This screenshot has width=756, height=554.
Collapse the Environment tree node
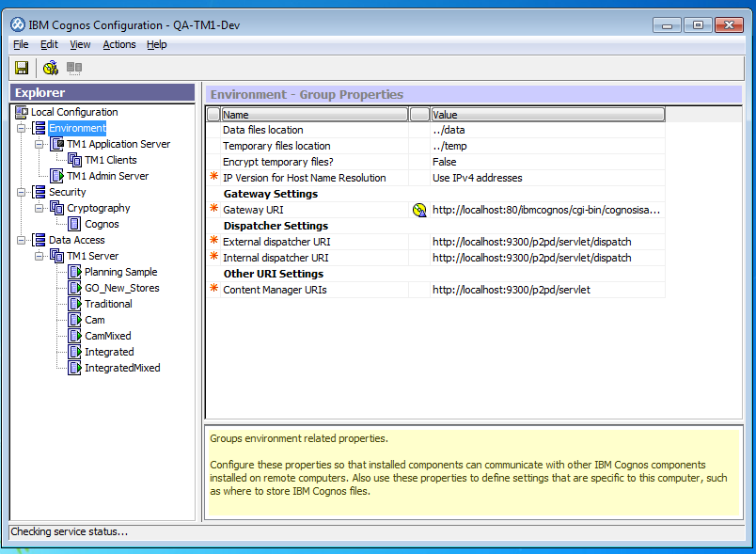point(22,128)
